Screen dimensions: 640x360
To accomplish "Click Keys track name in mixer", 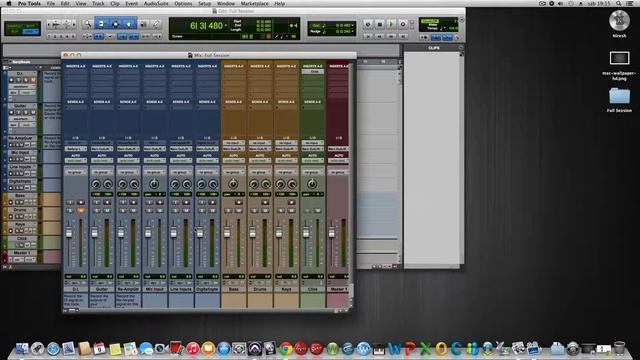I will click(286, 289).
